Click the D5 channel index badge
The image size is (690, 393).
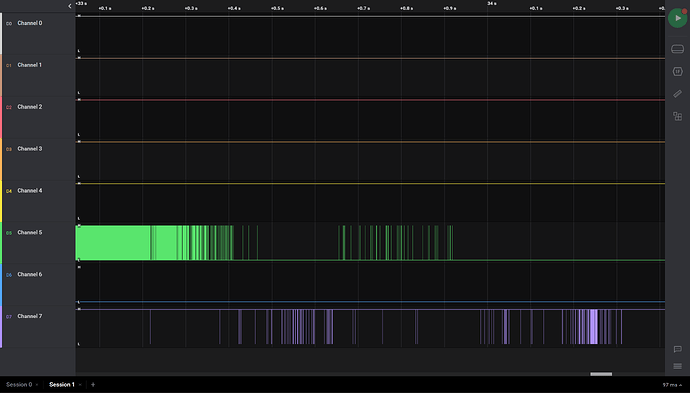[x=9, y=233]
